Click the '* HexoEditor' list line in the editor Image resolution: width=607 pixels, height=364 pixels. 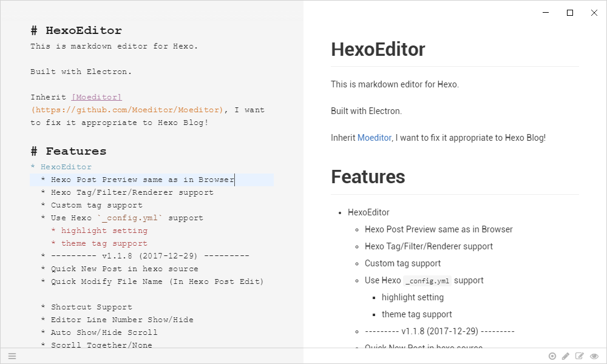(x=61, y=167)
